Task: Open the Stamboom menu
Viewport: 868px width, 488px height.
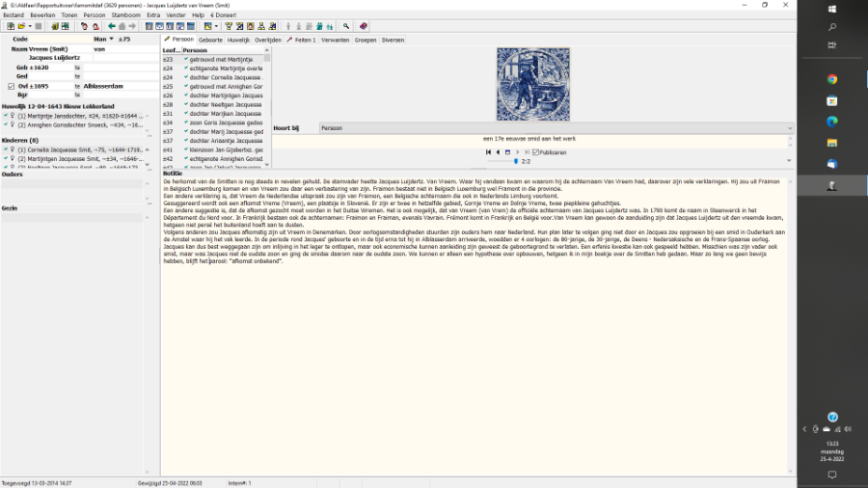Action: coord(125,15)
